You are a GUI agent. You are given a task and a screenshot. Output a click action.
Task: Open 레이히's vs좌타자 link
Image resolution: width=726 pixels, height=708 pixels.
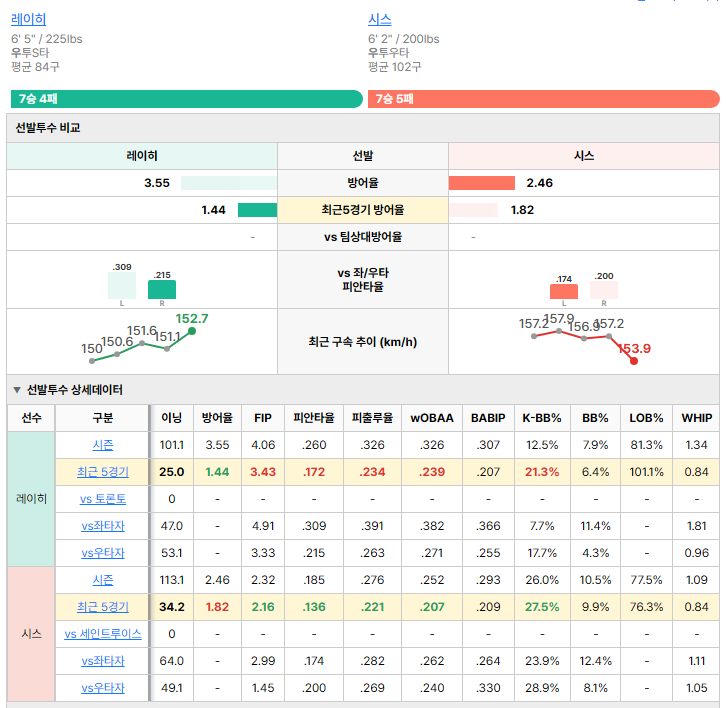103,526
